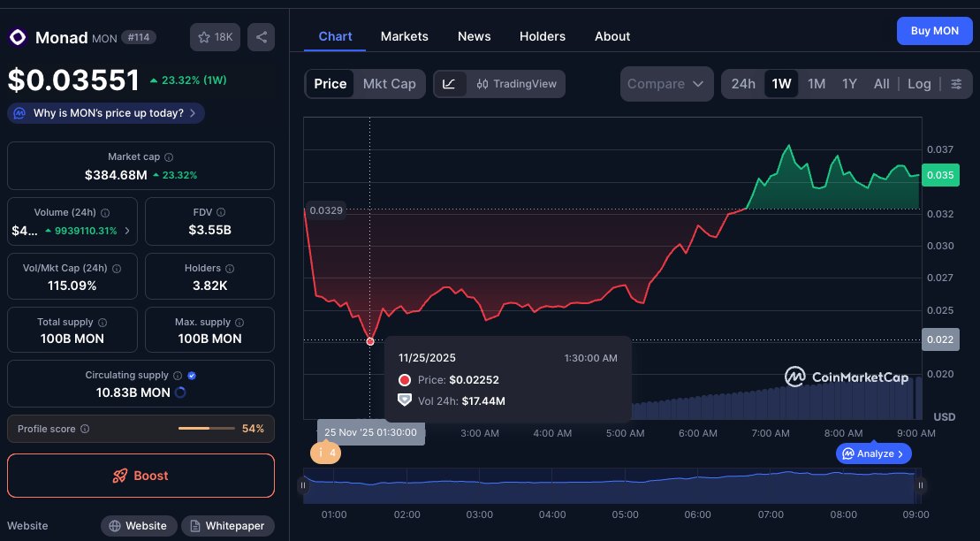Select the All time range
Image resolution: width=980 pixels, height=541 pixels.
[881, 84]
